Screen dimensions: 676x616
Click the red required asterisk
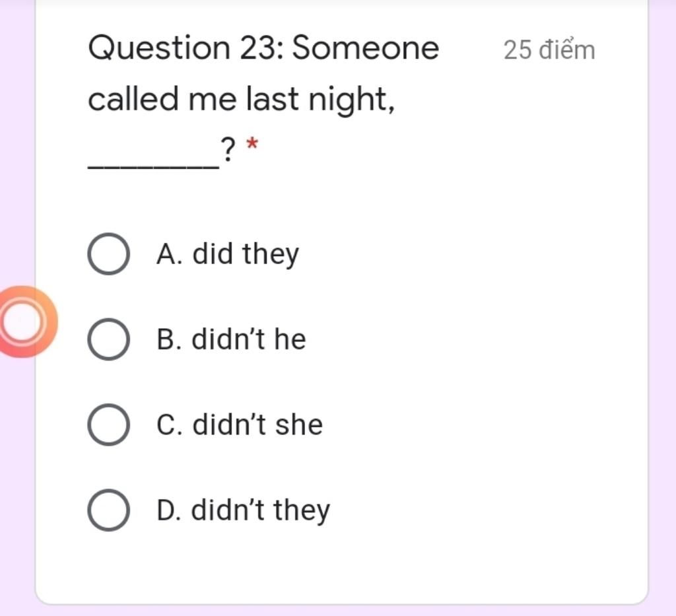click(252, 144)
